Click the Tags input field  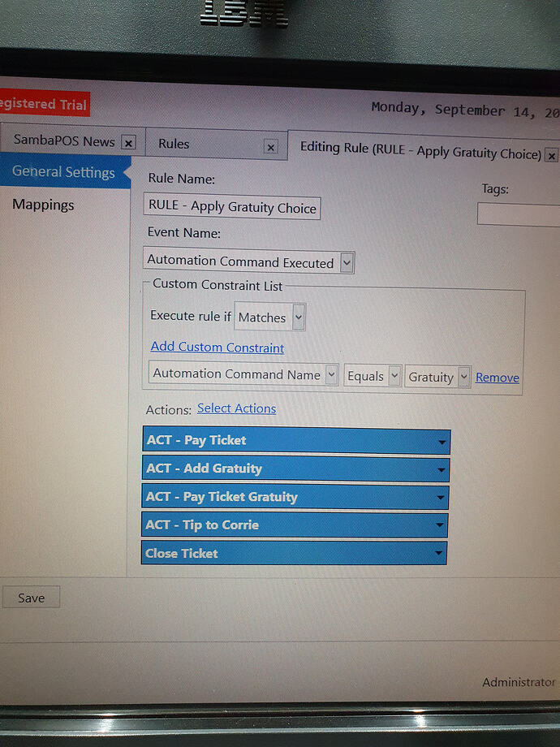[x=519, y=214]
